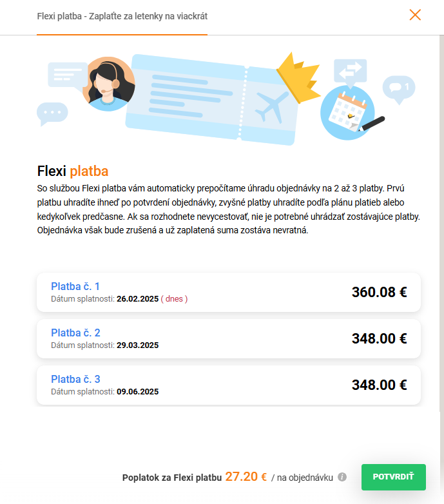Close the Flexi platba dialog
444x504 pixels.
[415, 15]
